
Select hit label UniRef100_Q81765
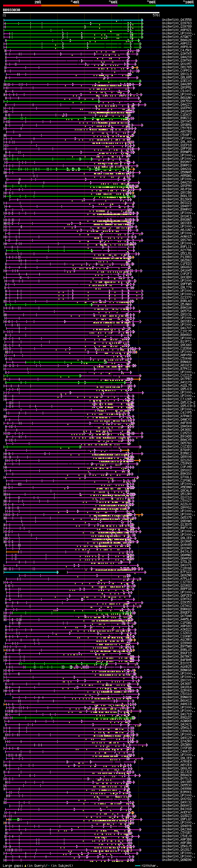(x=177, y=67)
